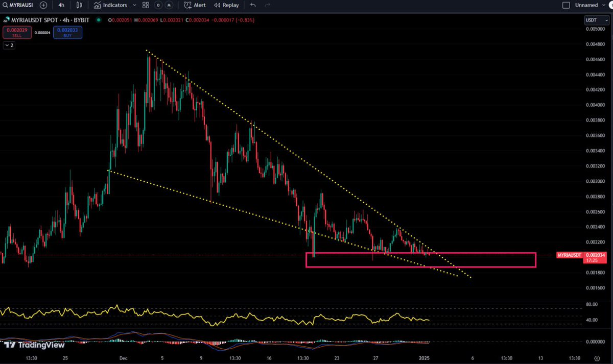Screen dimensions: 613x364
Task: Change the 4h time interval
Action: click(61, 5)
